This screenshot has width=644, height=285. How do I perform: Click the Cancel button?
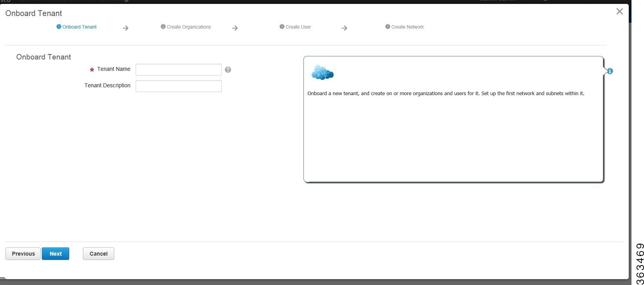pyautogui.click(x=99, y=254)
